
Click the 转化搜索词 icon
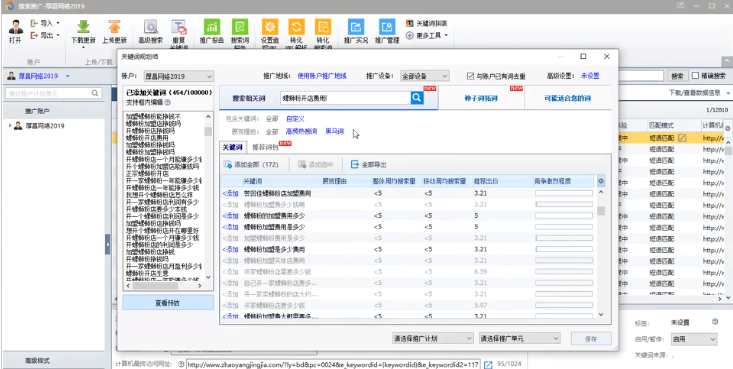323,27
